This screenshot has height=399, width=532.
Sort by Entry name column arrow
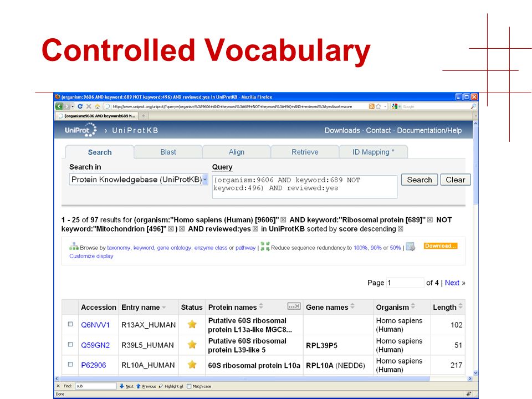pyautogui.click(x=164, y=308)
